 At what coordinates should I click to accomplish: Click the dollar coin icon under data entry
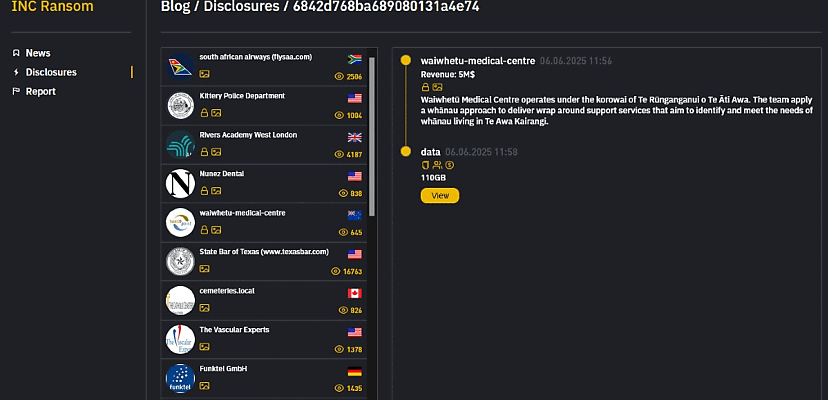pyautogui.click(x=449, y=165)
